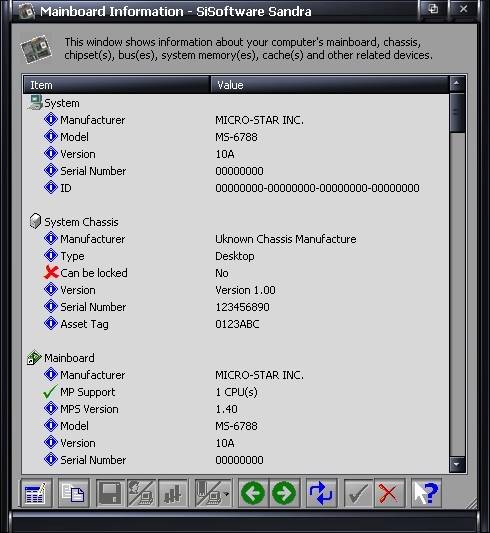The image size is (490, 533).
Task: Click the floppy disk save icon
Action: 111,493
